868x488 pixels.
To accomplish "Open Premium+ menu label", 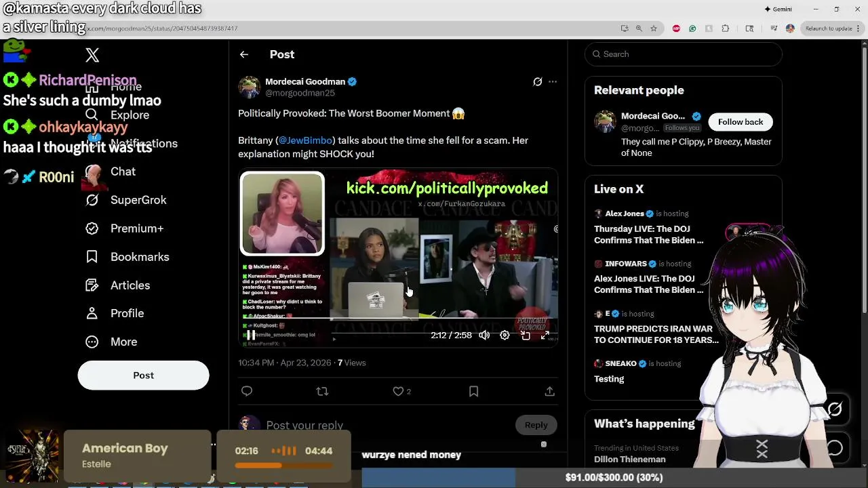I will click(137, 228).
